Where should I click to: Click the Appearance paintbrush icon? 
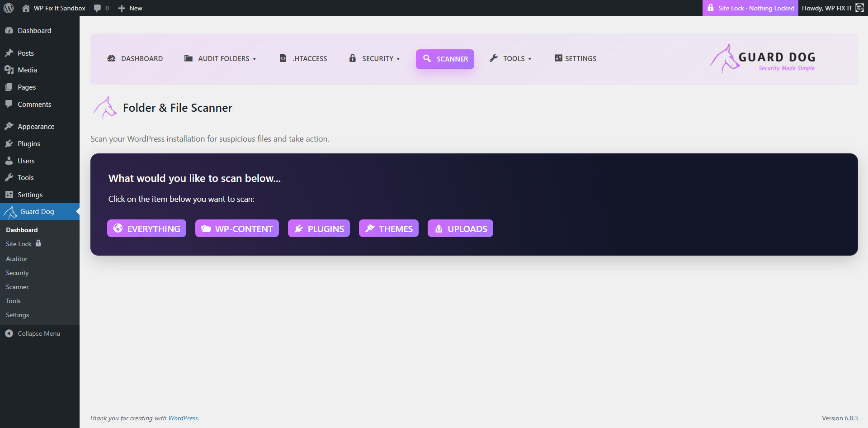pos(9,126)
